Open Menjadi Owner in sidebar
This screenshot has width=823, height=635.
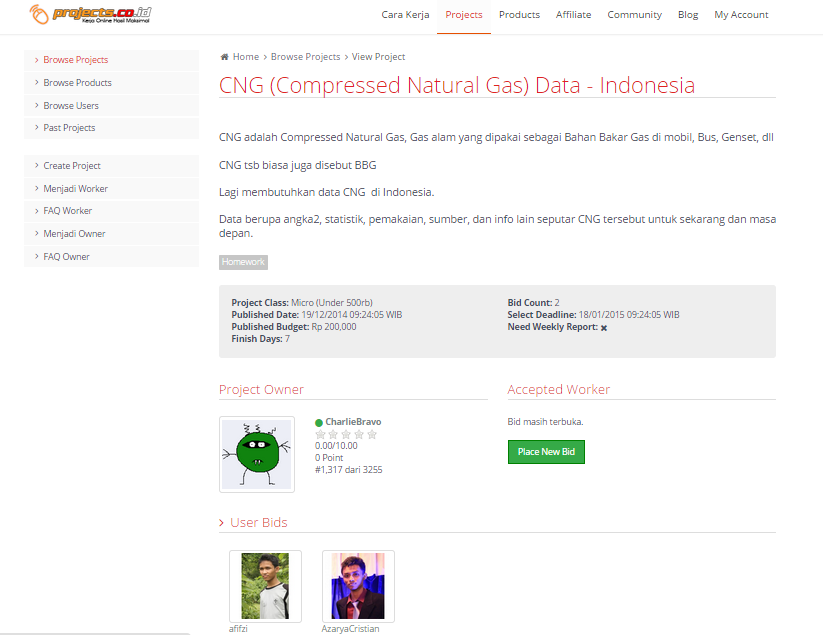click(x=111, y=234)
